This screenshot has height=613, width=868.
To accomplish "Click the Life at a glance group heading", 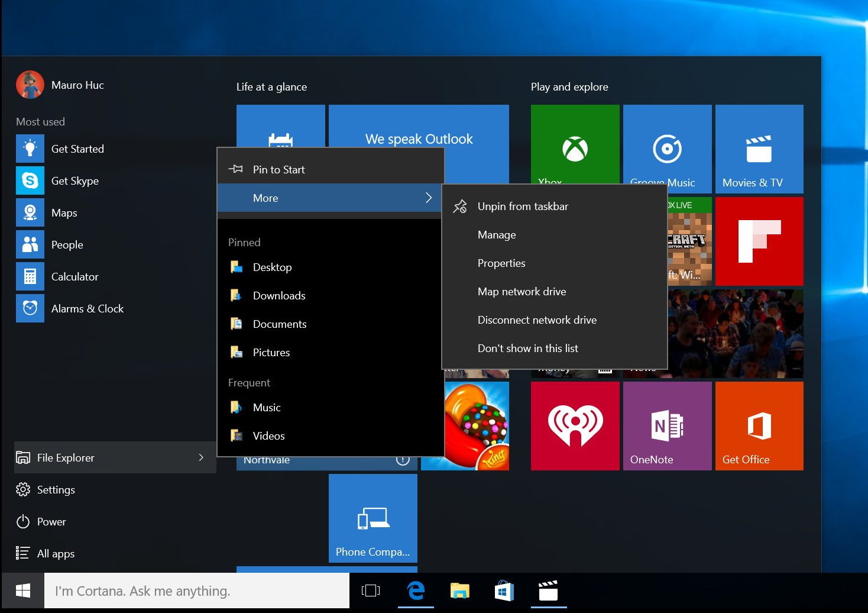I will pos(271,86).
